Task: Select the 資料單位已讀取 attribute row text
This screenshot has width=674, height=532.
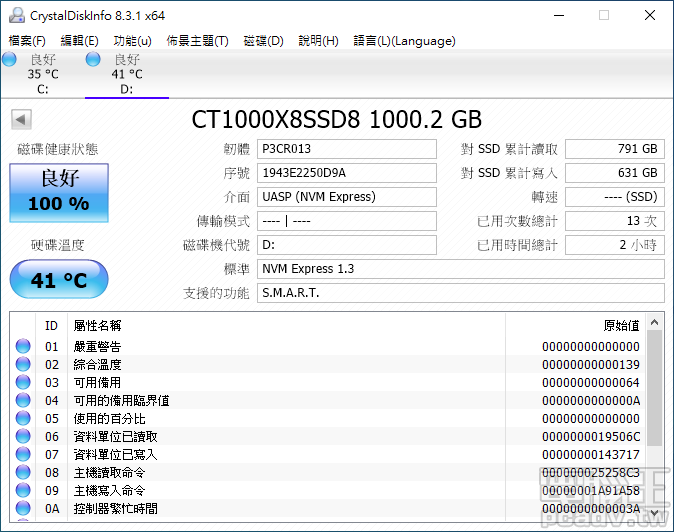Action: tap(116, 437)
